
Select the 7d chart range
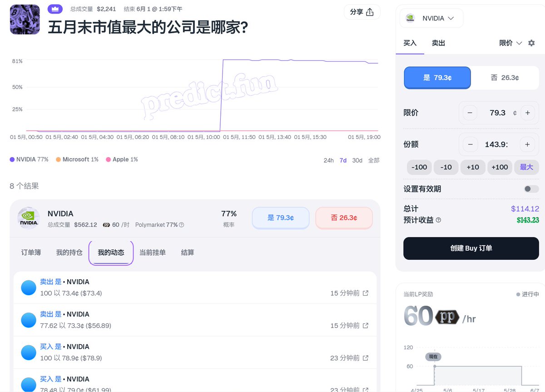pos(343,160)
